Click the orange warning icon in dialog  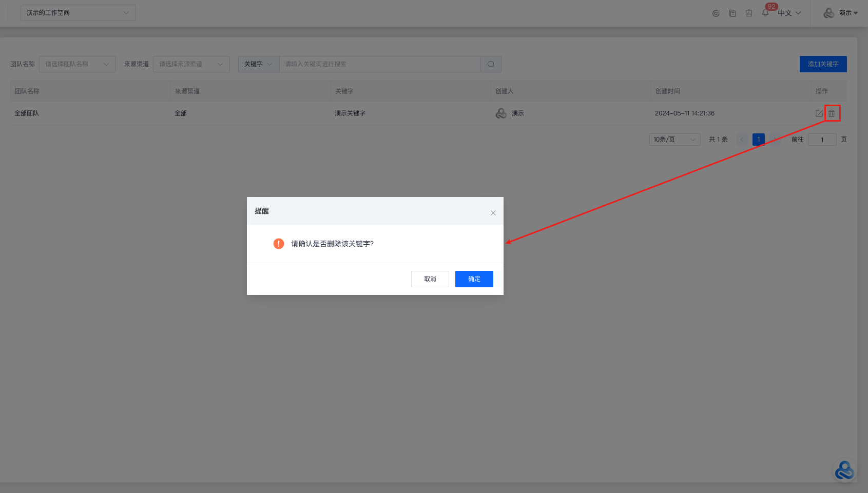coord(279,244)
